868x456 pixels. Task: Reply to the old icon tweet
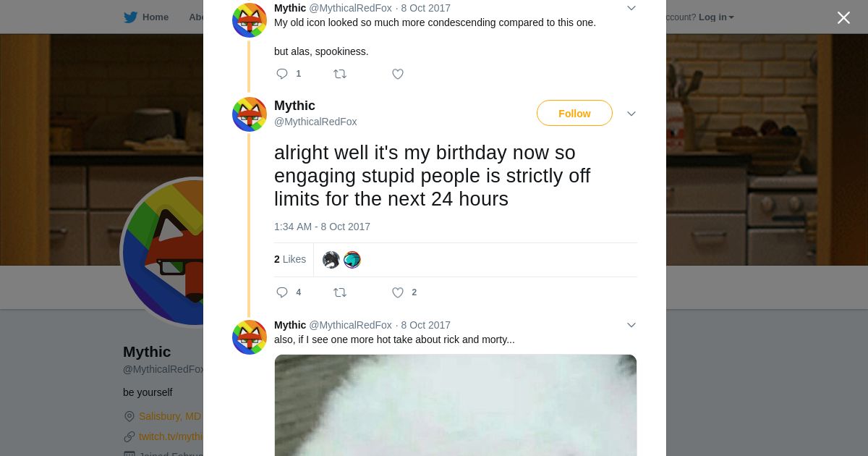[282, 74]
